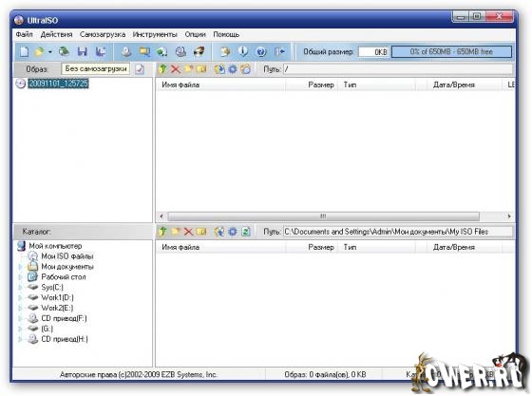Open the Инструменты menu
Screen dimensions: 532x396
155,34
